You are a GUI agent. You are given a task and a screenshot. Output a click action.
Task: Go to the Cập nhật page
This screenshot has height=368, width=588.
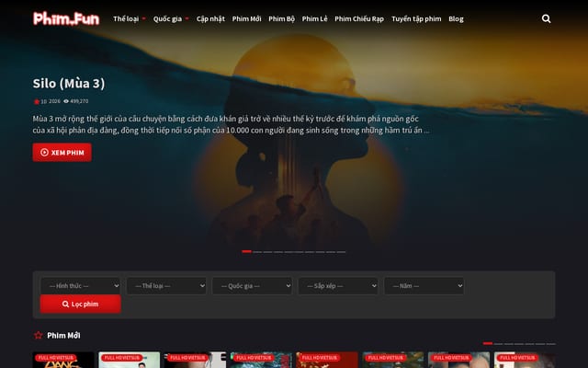(x=210, y=18)
